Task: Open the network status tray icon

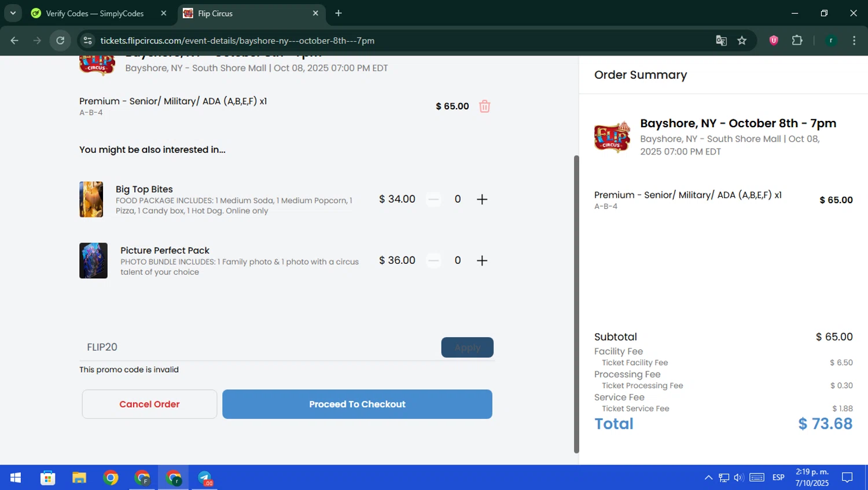Action: [724, 478]
